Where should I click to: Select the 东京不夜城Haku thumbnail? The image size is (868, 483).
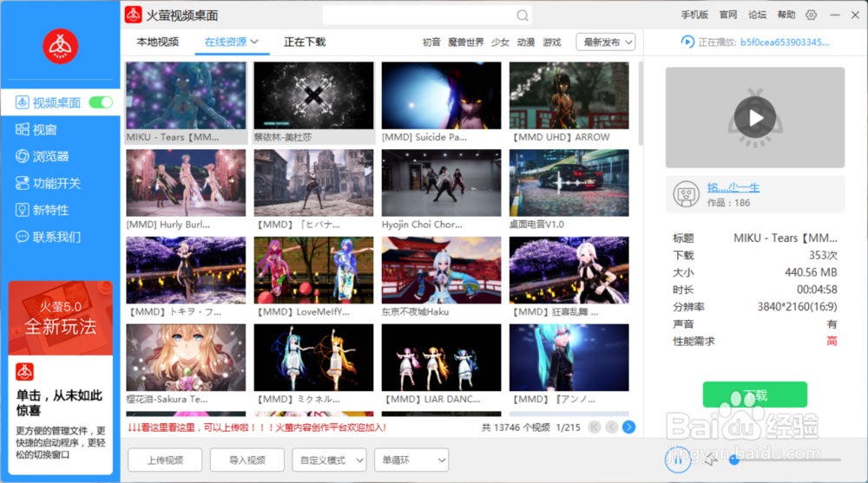tap(441, 270)
